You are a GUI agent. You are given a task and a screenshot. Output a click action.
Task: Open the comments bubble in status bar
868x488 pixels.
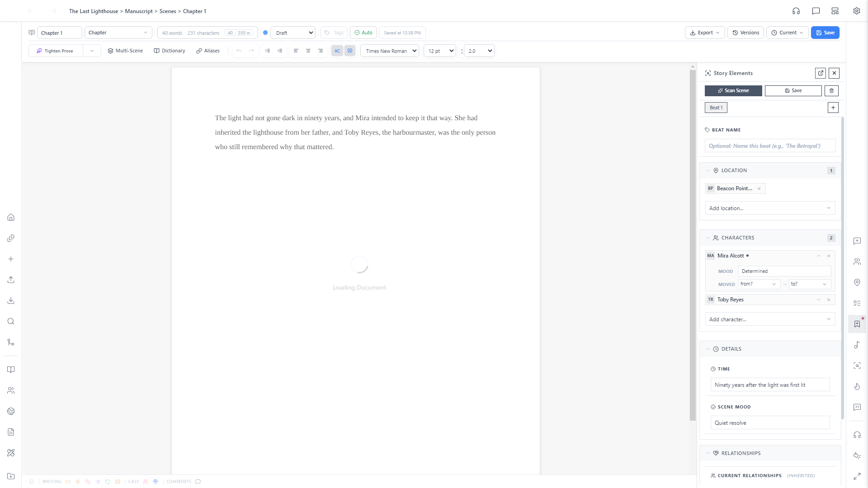198,482
